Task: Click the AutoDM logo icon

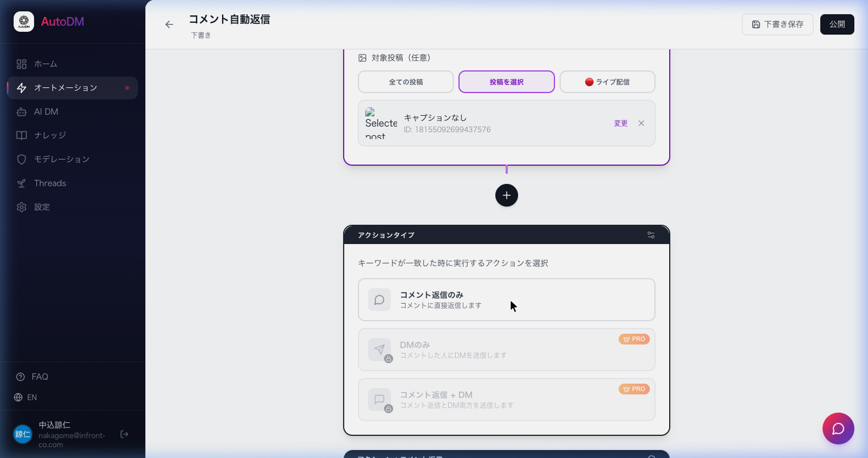Action: coord(24,22)
